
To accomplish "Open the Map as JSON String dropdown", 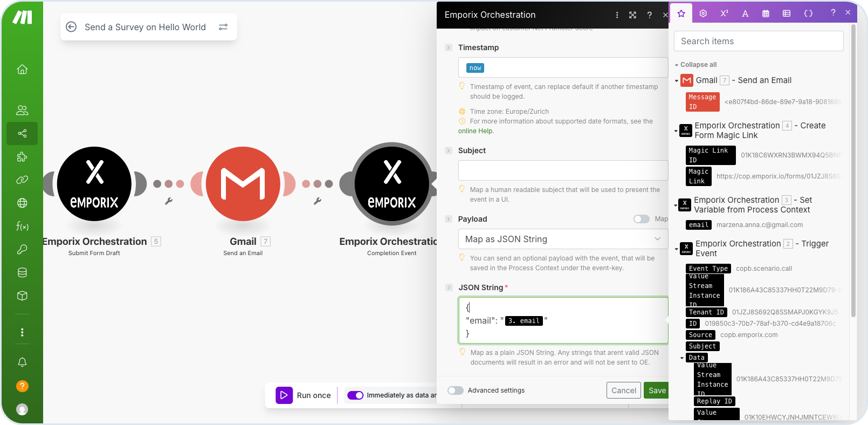I will pos(563,239).
